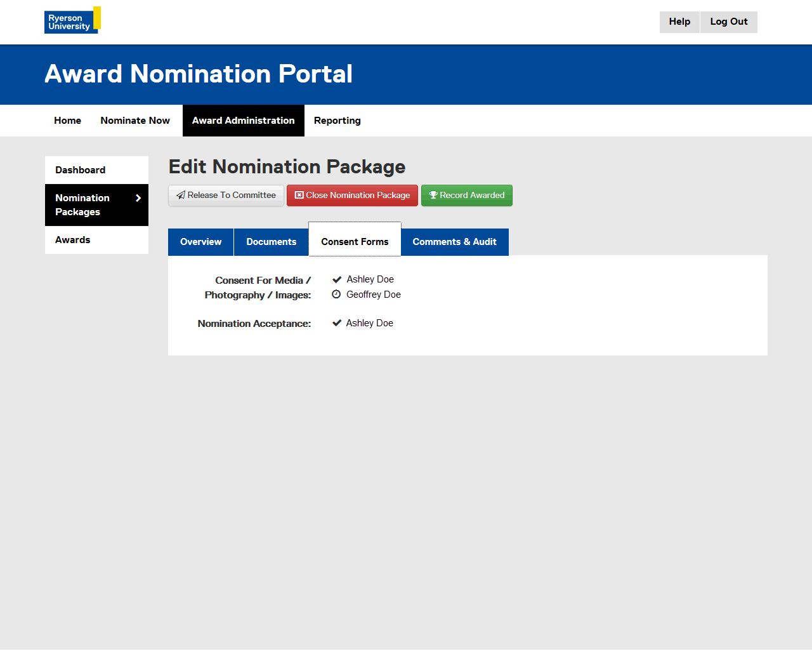Open the Overview tab
Screen dimensions: 812x650
tap(200, 242)
